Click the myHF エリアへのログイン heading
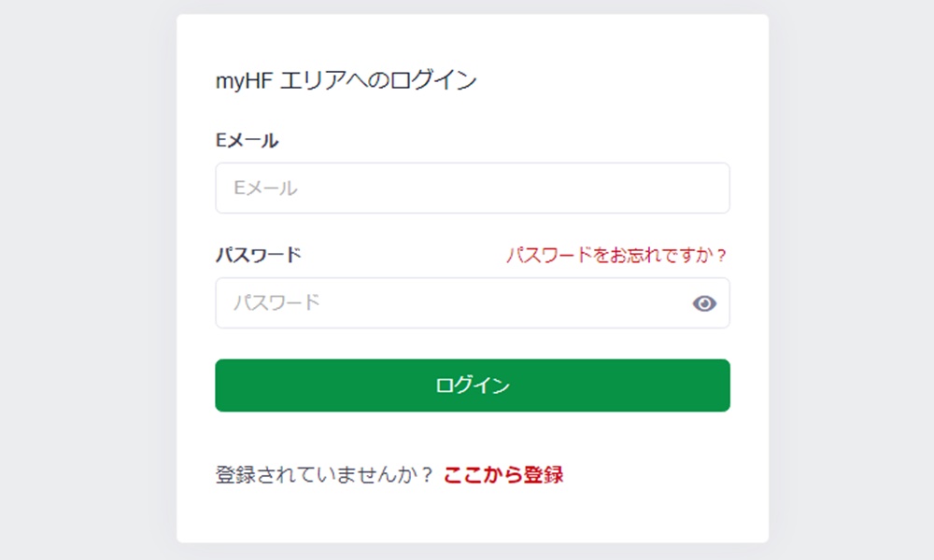 point(346,80)
